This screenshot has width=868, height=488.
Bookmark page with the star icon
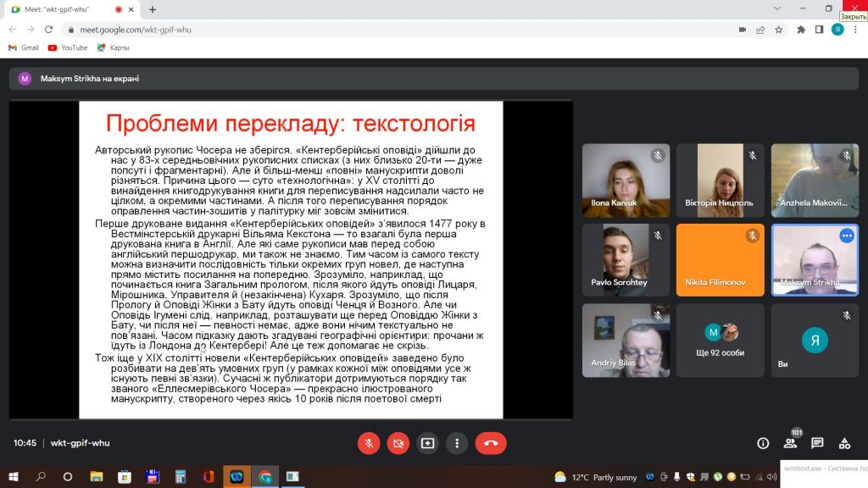click(x=778, y=30)
